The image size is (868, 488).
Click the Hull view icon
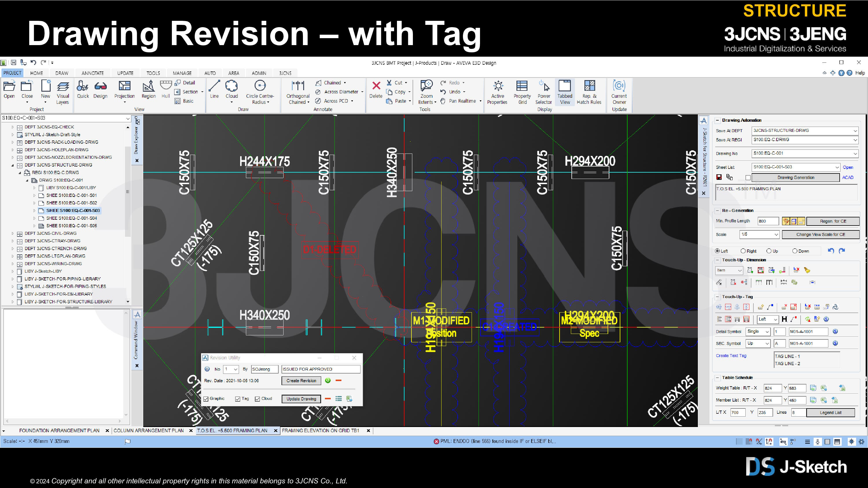pos(166,86)
